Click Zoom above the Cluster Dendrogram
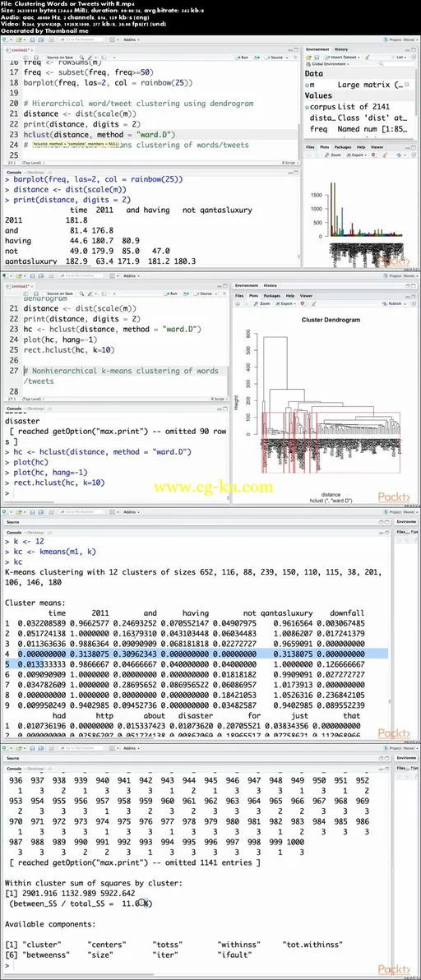 tap(263, 303)
